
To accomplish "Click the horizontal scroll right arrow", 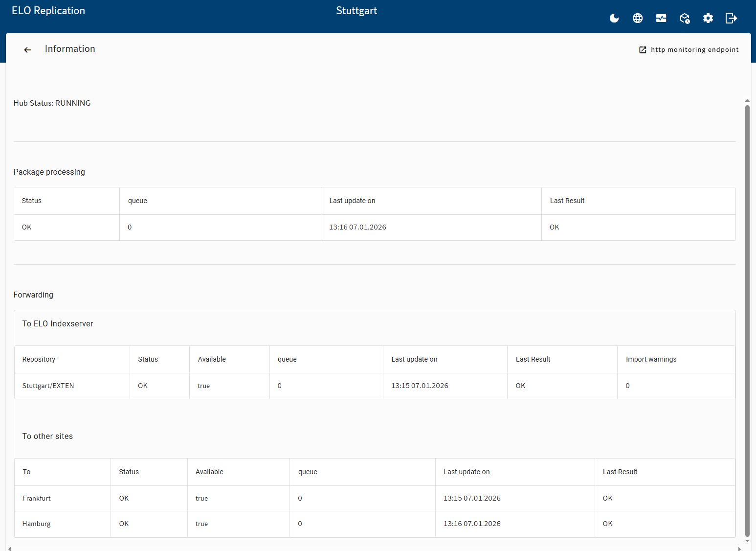I will [x=739, y=549].
